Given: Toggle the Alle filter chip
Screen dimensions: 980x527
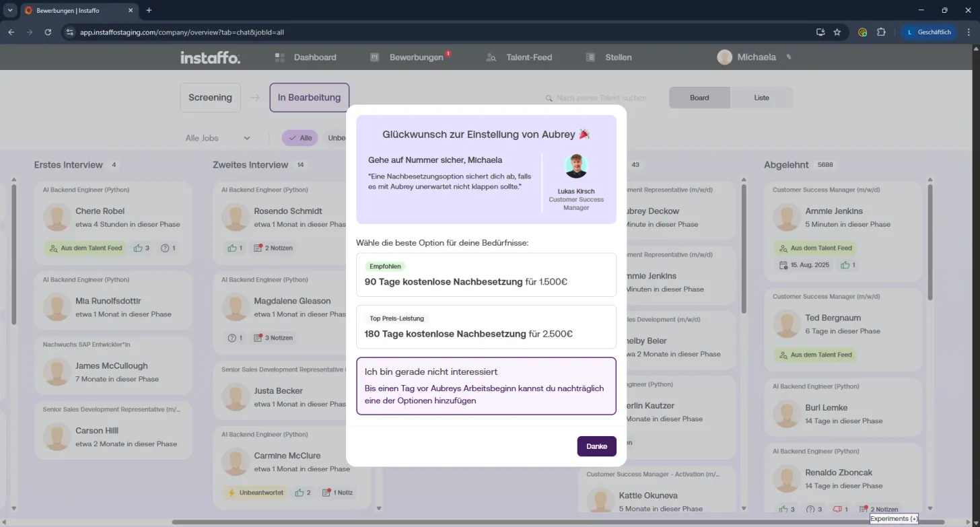Looking at the screenshot, I should point(300,138).
